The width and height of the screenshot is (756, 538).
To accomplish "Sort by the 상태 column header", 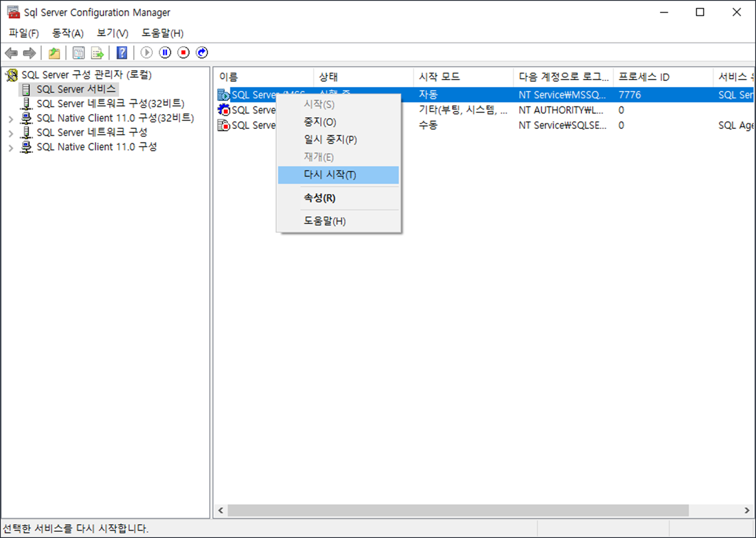I will click(x=363, y=77).
